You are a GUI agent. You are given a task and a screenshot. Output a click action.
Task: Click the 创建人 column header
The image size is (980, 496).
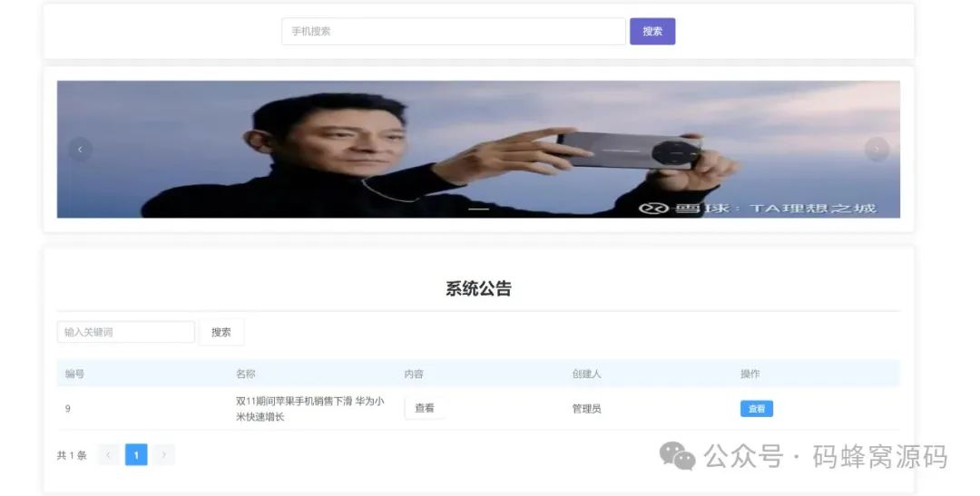586,374
